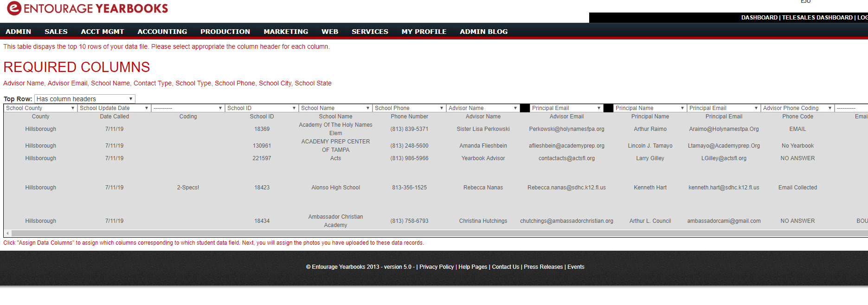This screenshot has width=868, height=305.
Task: Open the ADMIN BLOG menu
Action: [x=484, y=32]
